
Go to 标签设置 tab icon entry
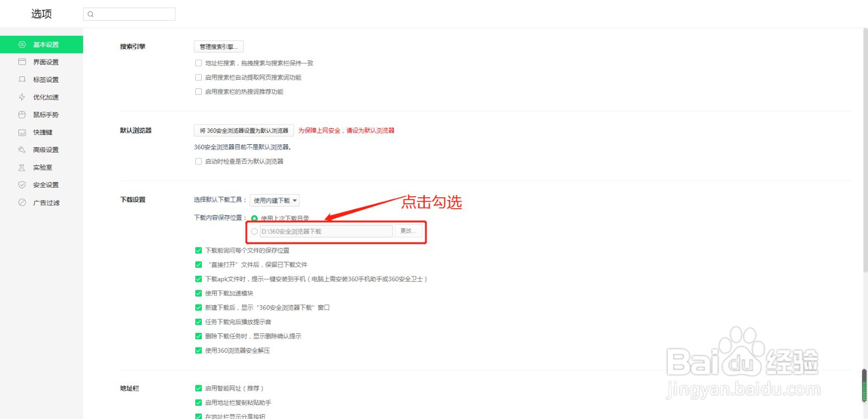tap(41, 80)
